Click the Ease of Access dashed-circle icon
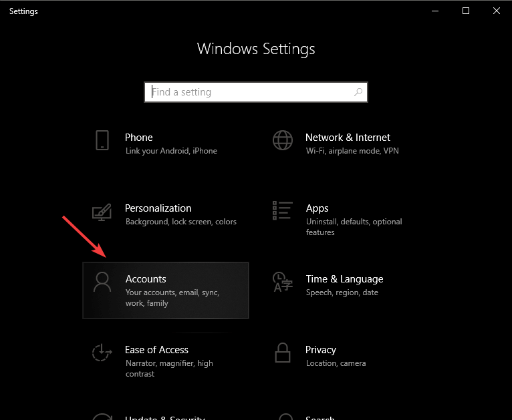 pos(102,353)
